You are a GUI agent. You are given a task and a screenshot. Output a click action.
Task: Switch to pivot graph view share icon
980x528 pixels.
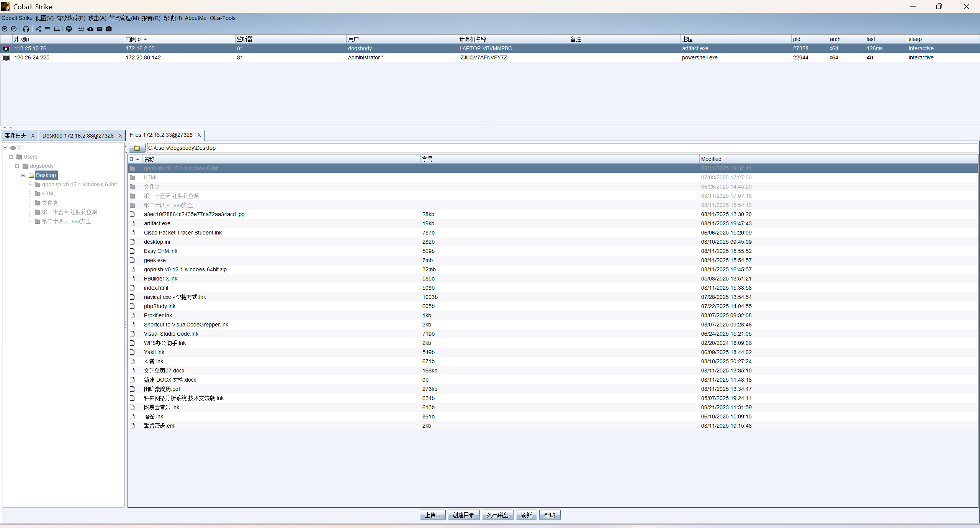click(x=38, y=29)
